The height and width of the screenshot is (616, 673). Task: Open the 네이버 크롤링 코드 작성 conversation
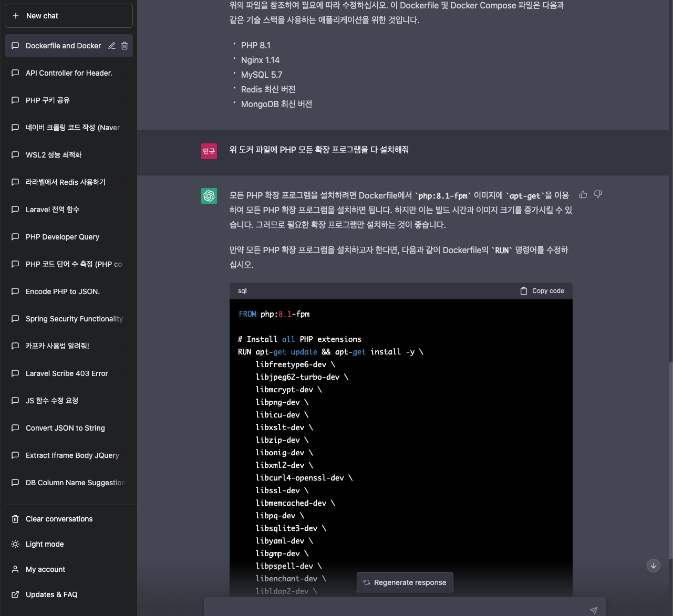click(69, 128)
